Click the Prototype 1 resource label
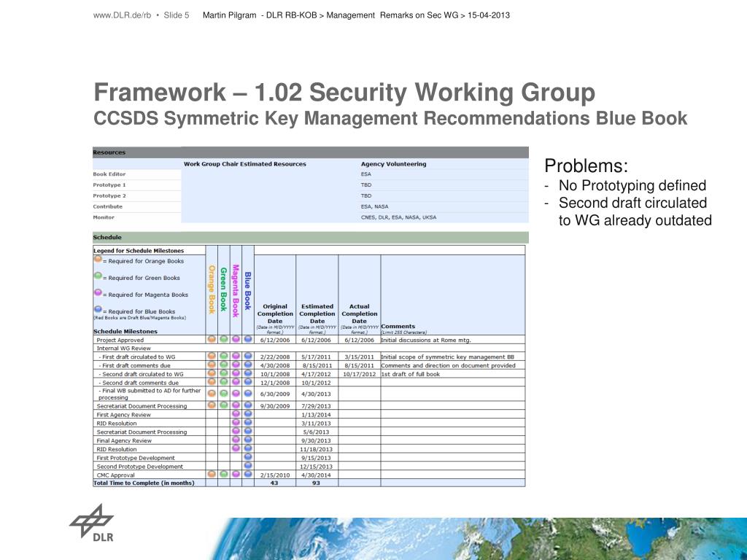Viewport: 747px width, 560px height. click(x=109, y=185)
